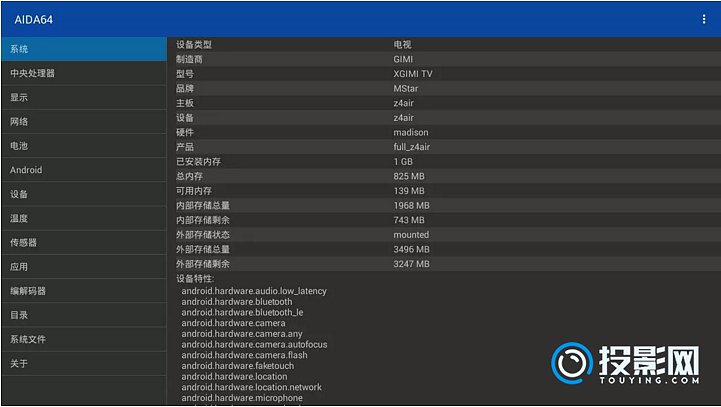The width and height of the screenshot is (721, 407).
Task: Click the madison hardware value
Action: [411, 132]
